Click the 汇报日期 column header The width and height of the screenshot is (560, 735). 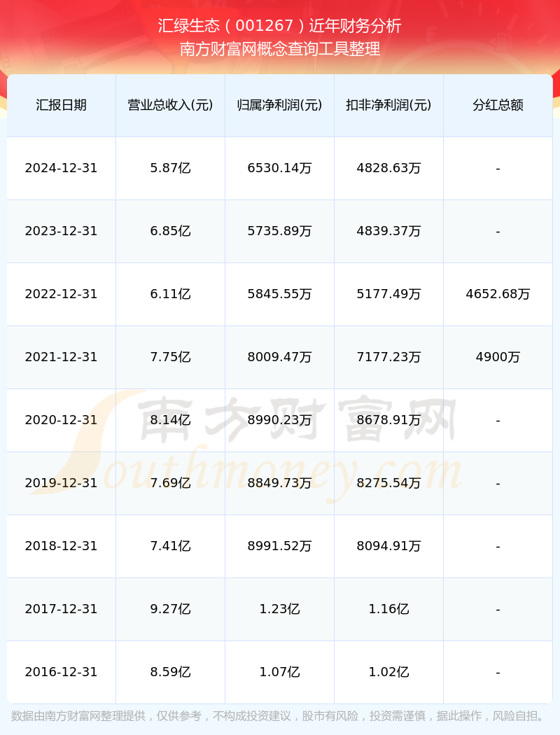coord(62,105)
